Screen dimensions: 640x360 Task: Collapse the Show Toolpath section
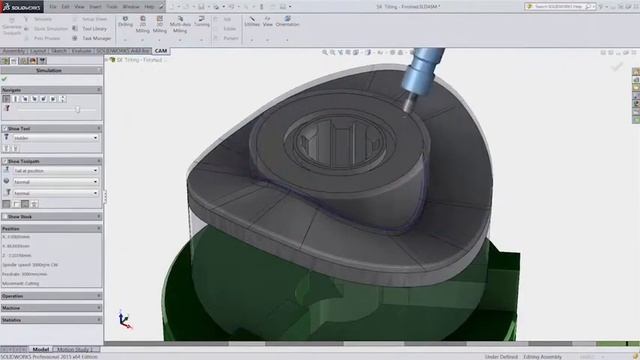98,161
